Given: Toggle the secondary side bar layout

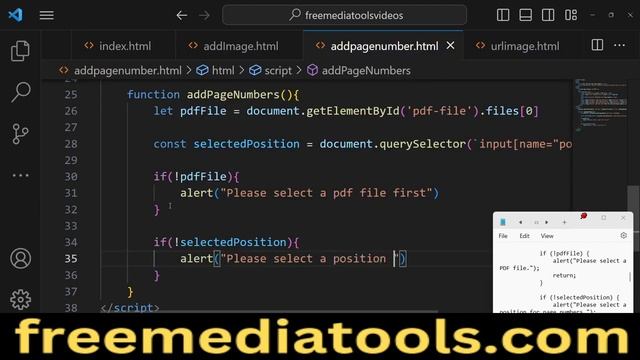Looking at the screenshot, I should point(548,15).
